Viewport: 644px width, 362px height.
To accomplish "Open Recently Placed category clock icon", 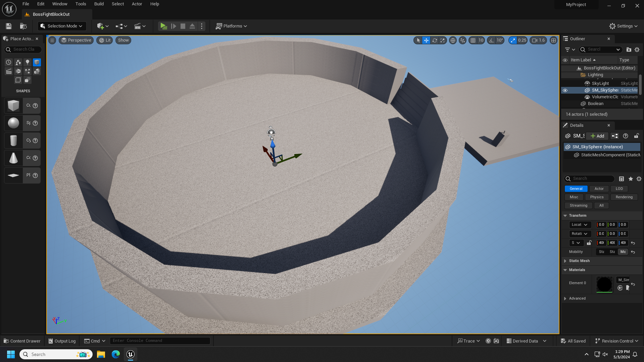I will click(9, 62).
